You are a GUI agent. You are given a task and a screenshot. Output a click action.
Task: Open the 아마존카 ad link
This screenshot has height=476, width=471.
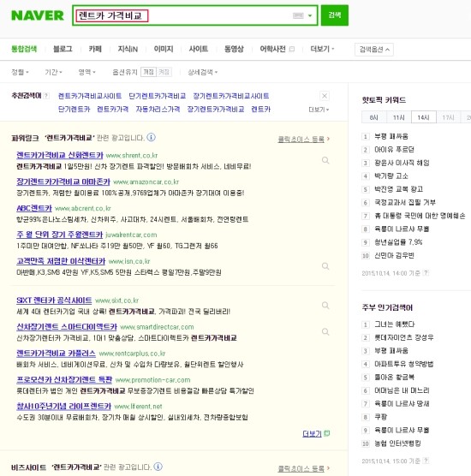(x=63, y=181)
